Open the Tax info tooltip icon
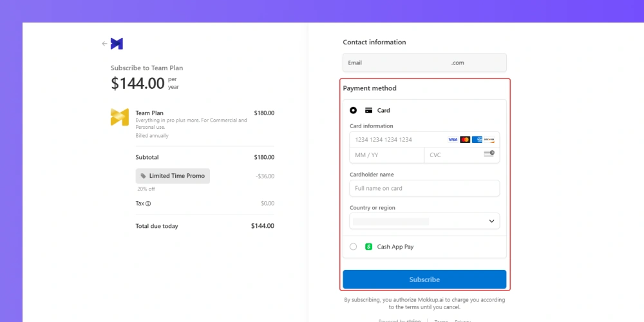 click(x=148, y=204)
